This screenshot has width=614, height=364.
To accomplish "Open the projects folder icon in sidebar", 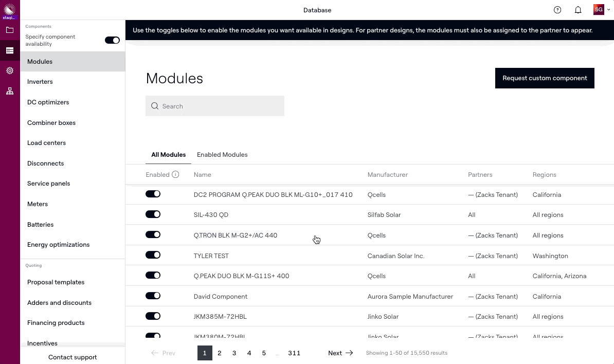I will [x=10, y=30].
